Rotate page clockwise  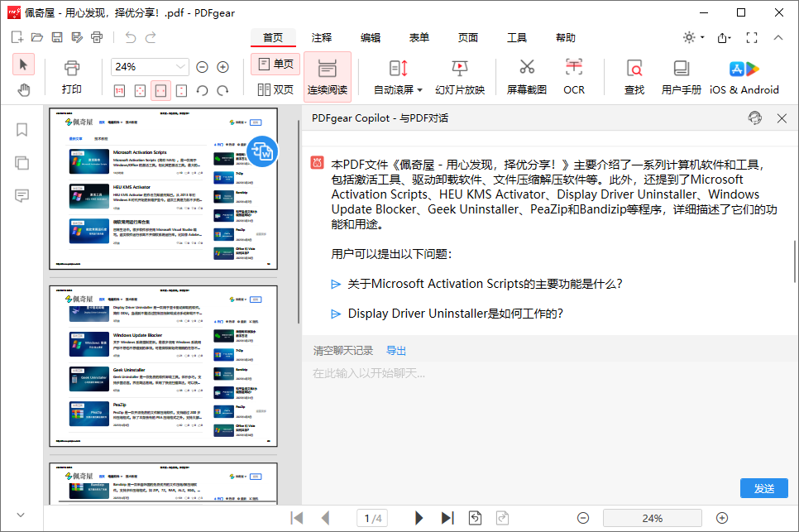[x=222, y=91]
